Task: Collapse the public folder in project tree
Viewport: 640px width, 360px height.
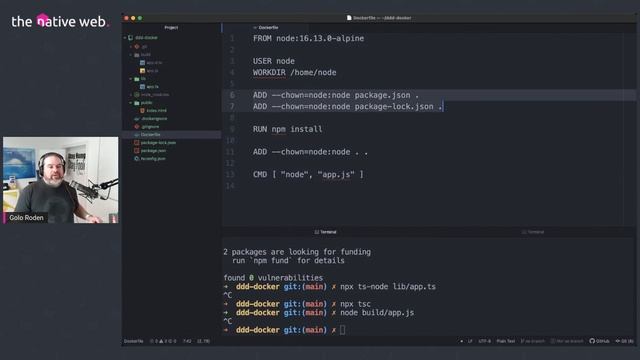Action: click(x=131, y=103)
